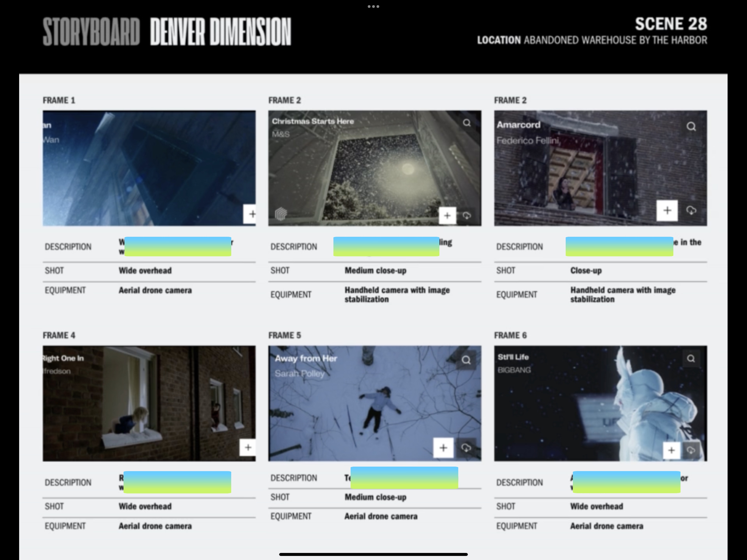
Task: Click search icon on Away from Her image
Action: 466,360
